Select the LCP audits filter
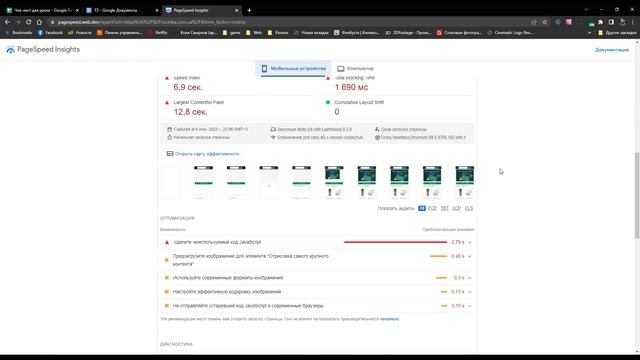Viewport: 640px width, 360px height. 456,208
